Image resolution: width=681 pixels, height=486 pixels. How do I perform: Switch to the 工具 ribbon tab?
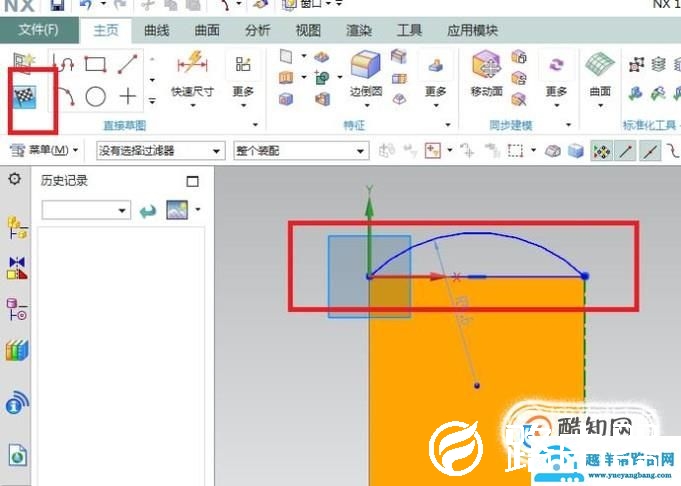(x=409, y=30)
